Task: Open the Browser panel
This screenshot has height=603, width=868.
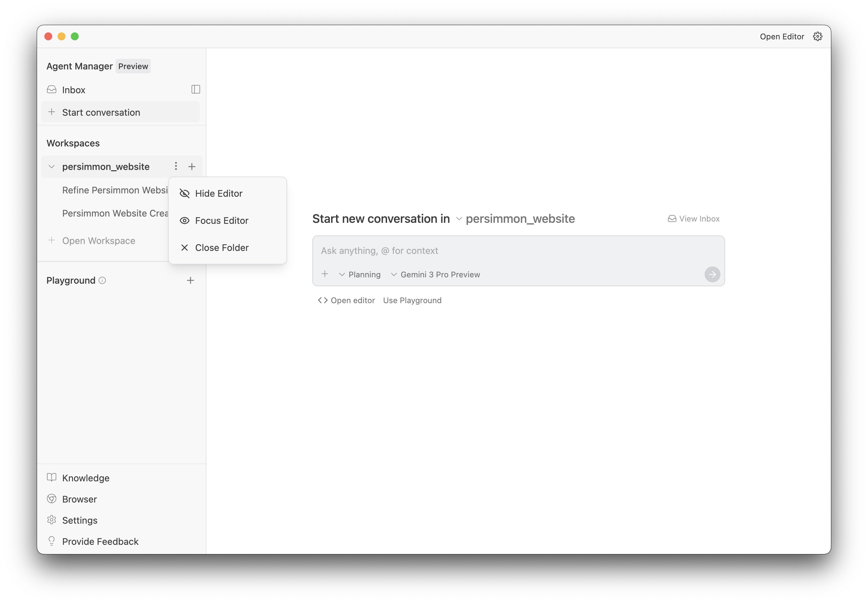Action: click(79, 499)
